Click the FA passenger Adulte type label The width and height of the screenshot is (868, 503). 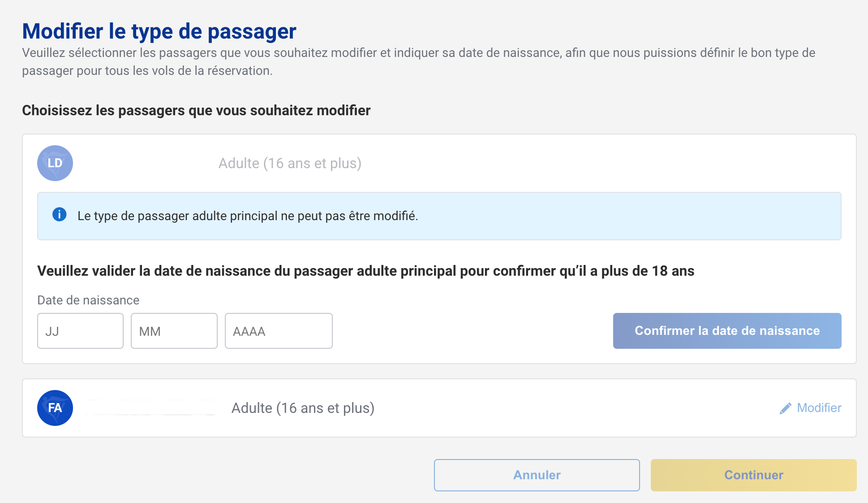pos(303,408)
